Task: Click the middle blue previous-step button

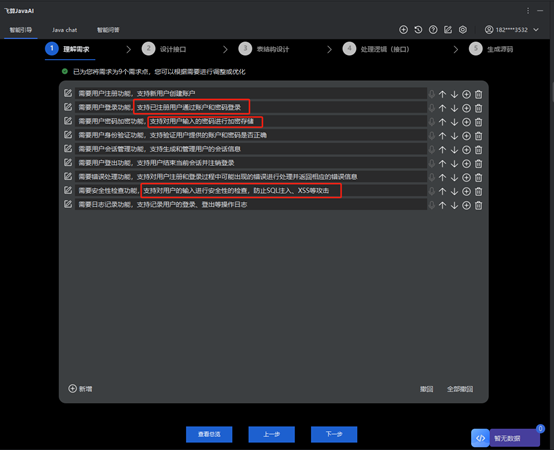Action: (271, 434)
